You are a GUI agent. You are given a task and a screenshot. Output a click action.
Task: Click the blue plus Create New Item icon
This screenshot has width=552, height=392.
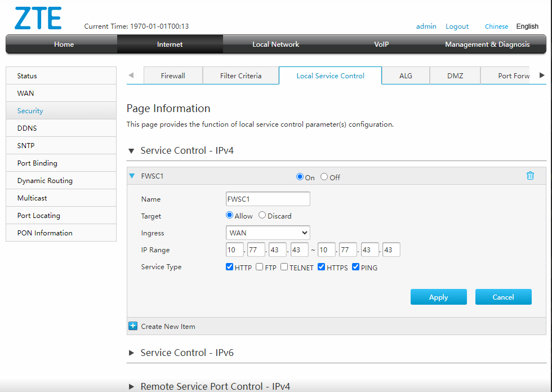[133, 326]
